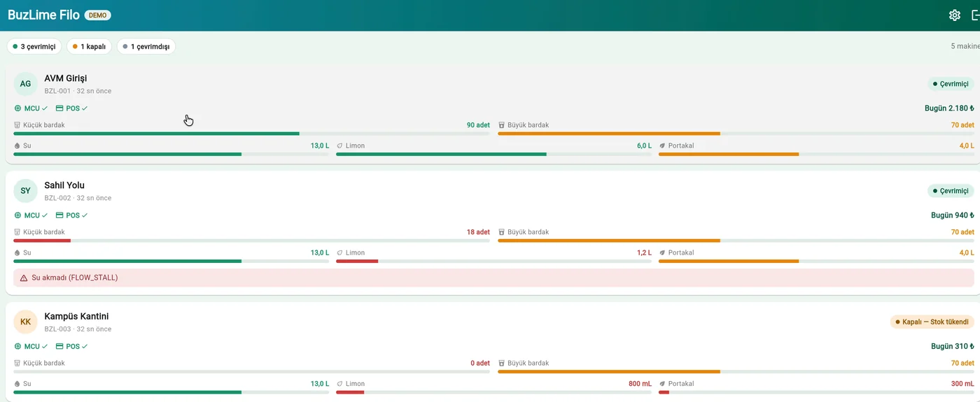Click Portakal leaf icon on Kampüs Kantini
Screen dimensions: 980x402
coord(662,384)
